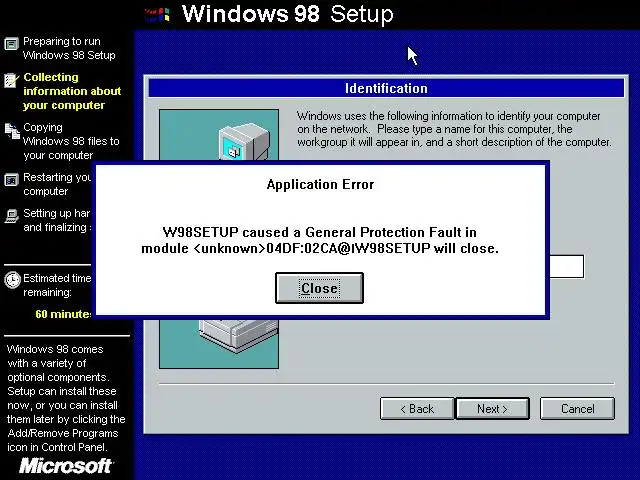
Task: Click the Setting up hardware step icon
Action: pyautogui.click(x=11, y=216)
